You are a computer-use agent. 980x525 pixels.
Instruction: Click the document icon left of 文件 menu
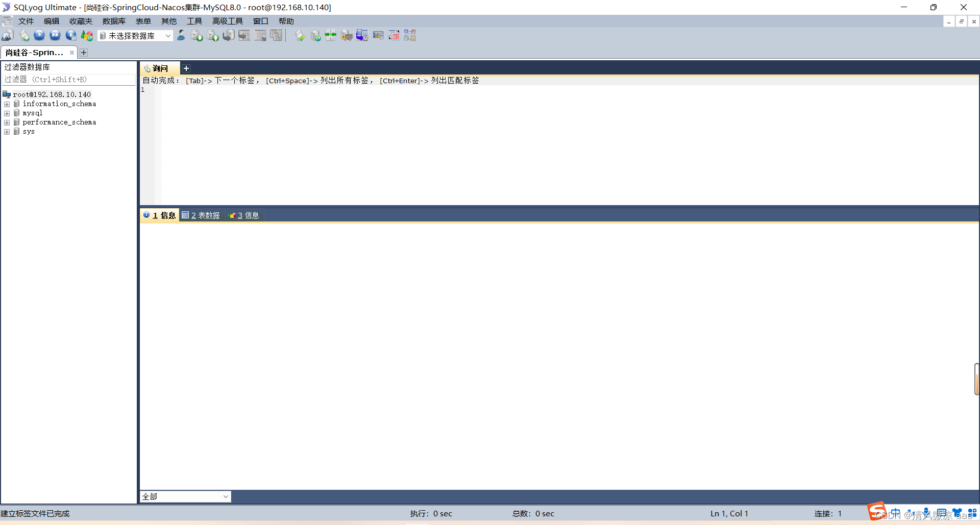(x=8, y=21)
